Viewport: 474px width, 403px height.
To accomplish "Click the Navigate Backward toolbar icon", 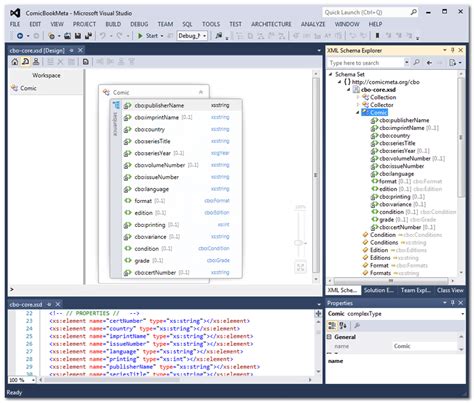I will click(x=20, y=36).
